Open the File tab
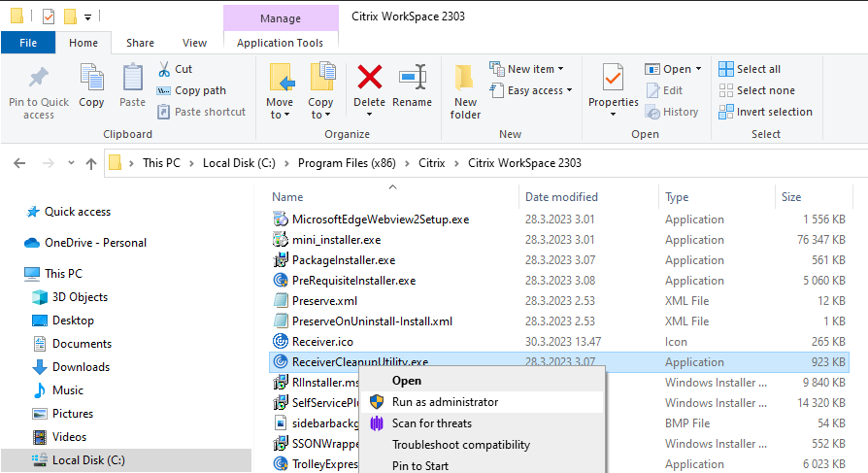The width and height of the screenshot is (868, 473). point(28,43)
